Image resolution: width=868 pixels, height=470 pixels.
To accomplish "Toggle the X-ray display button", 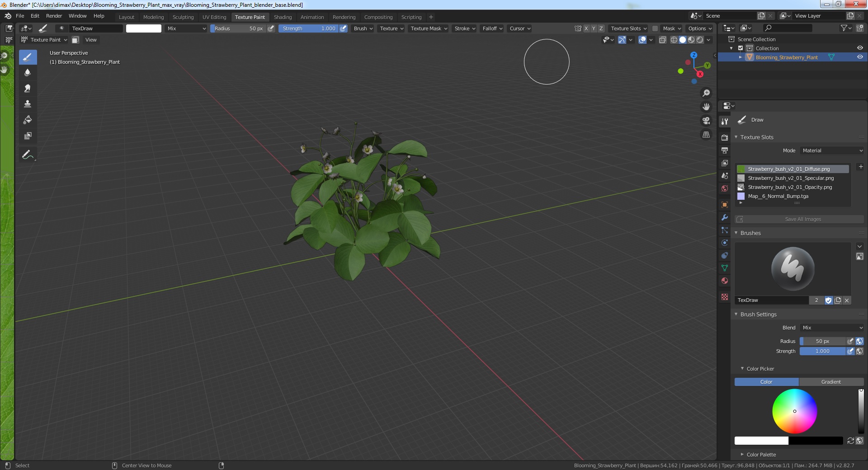I will [x=662, y=40].
